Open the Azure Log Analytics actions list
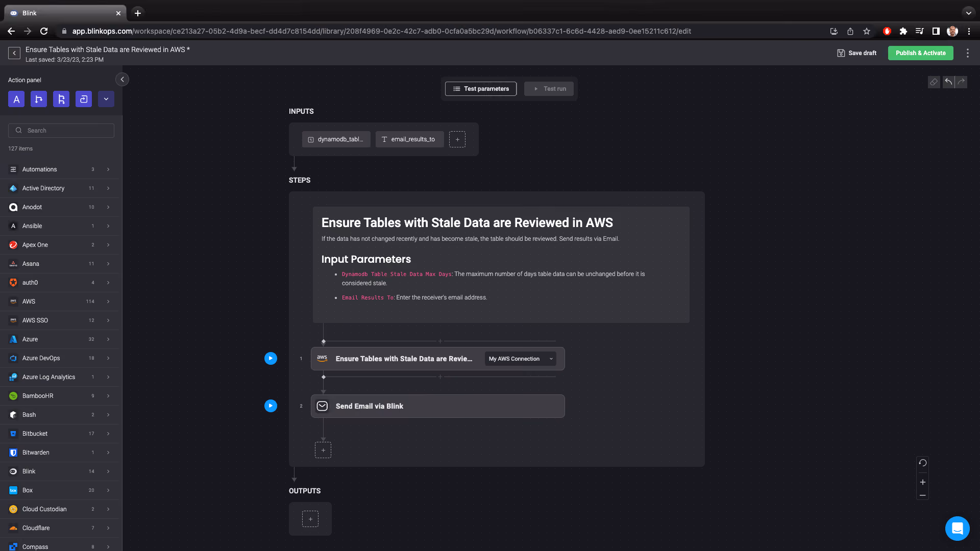Image resolution: width=980 pixels, height=551 pixels. pos(59,377)
